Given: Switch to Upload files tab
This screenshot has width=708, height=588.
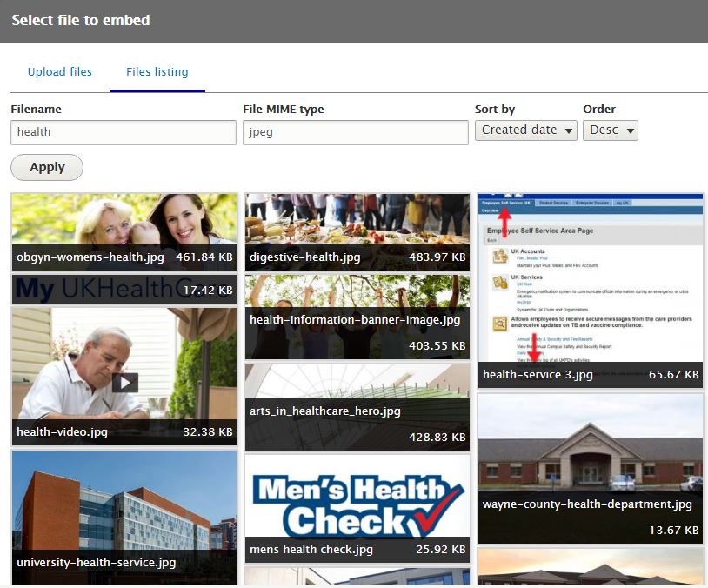Looking at the screenshot, I should [x=60, y=72].
